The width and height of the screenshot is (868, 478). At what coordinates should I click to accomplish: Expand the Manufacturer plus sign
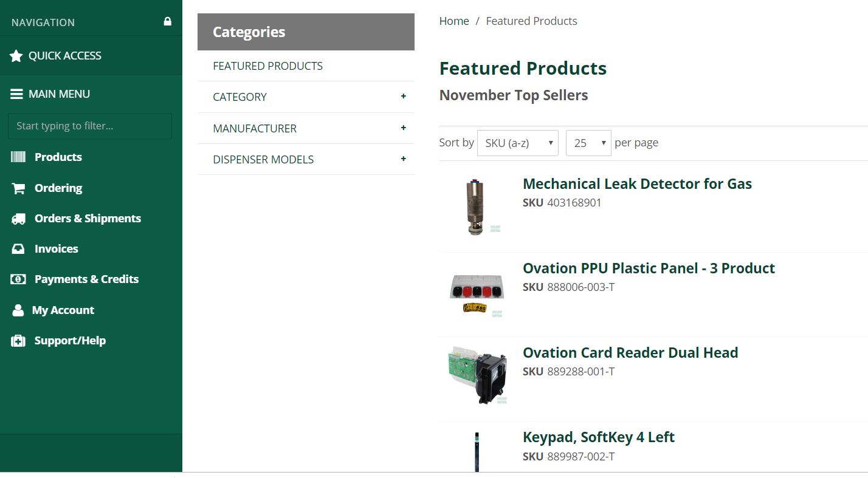(403, 128)
